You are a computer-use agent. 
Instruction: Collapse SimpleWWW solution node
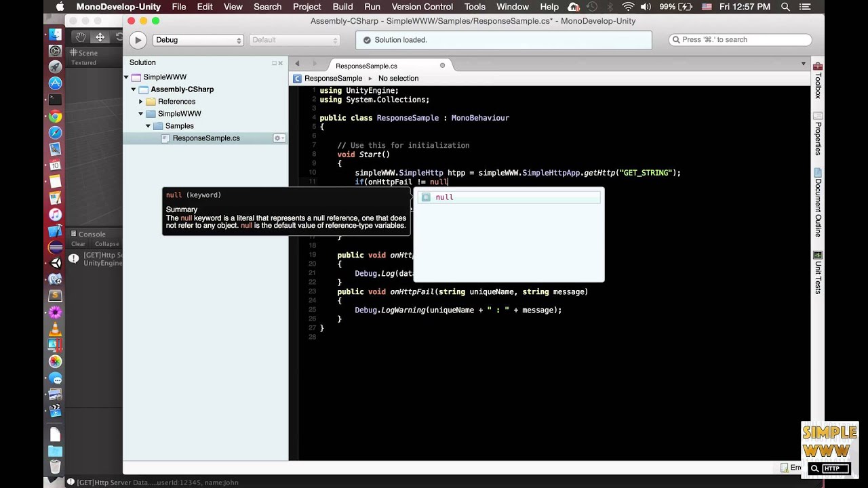click(126, 77)
